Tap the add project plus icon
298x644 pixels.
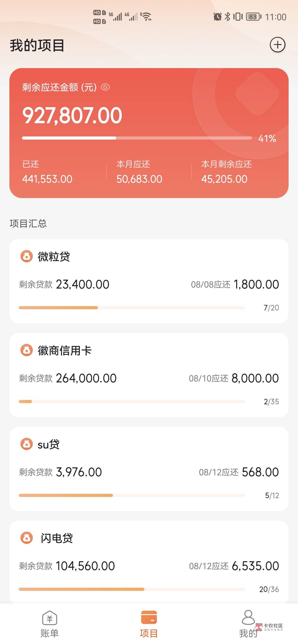278,45
